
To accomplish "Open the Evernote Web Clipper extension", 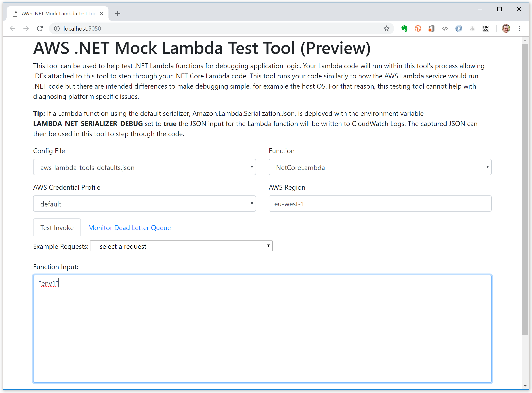I will (x=404, y=28).
